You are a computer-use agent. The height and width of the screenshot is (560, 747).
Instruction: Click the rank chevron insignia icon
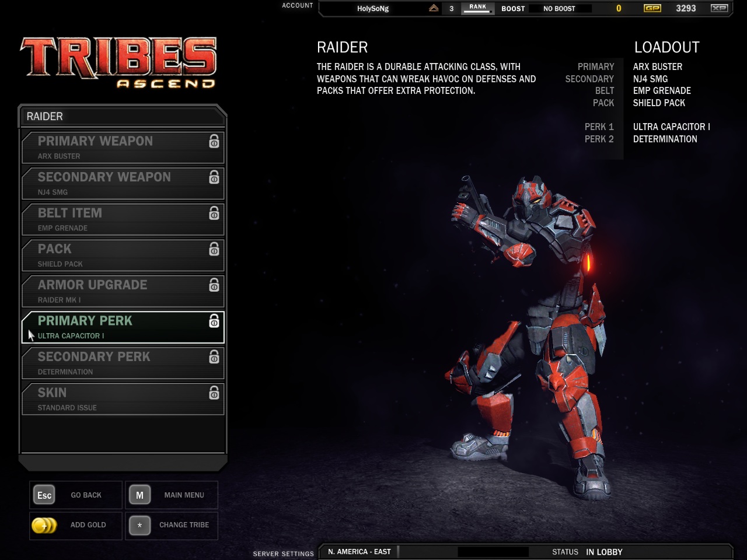coord(434,8)
